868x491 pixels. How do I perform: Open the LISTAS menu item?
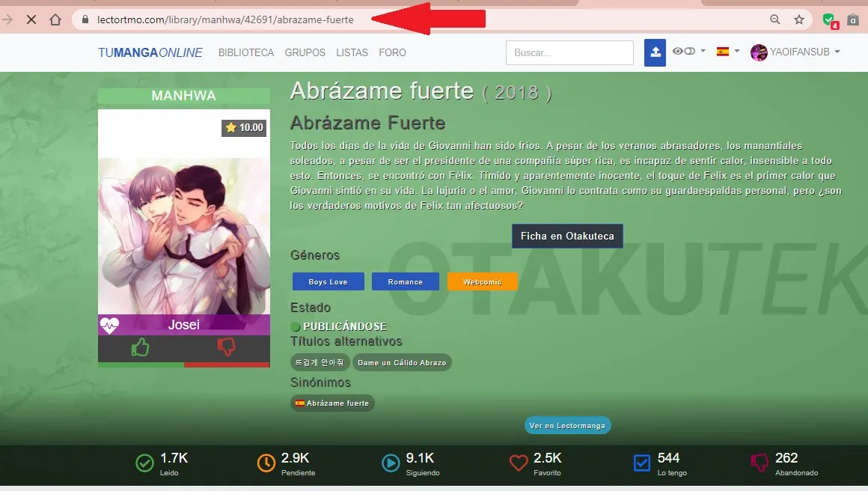[352, 52]
